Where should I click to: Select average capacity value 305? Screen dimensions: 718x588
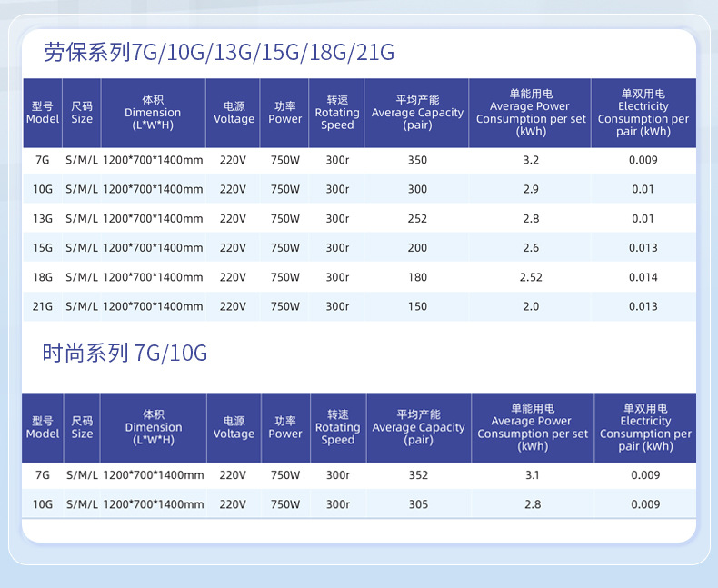coord(418,504)
